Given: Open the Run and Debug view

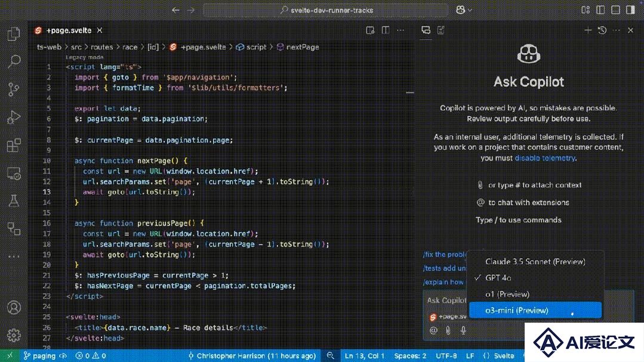Looking at the screenshot, I should click(x=14, y=117).
